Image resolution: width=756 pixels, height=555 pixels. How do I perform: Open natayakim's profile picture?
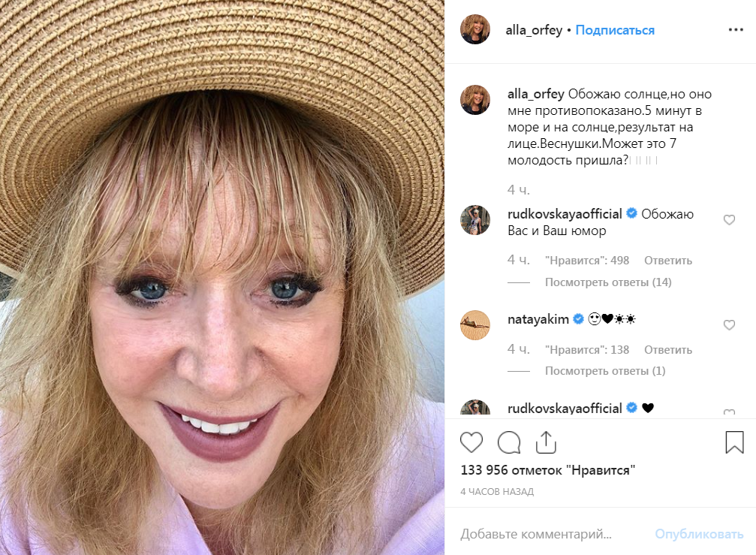475,325
